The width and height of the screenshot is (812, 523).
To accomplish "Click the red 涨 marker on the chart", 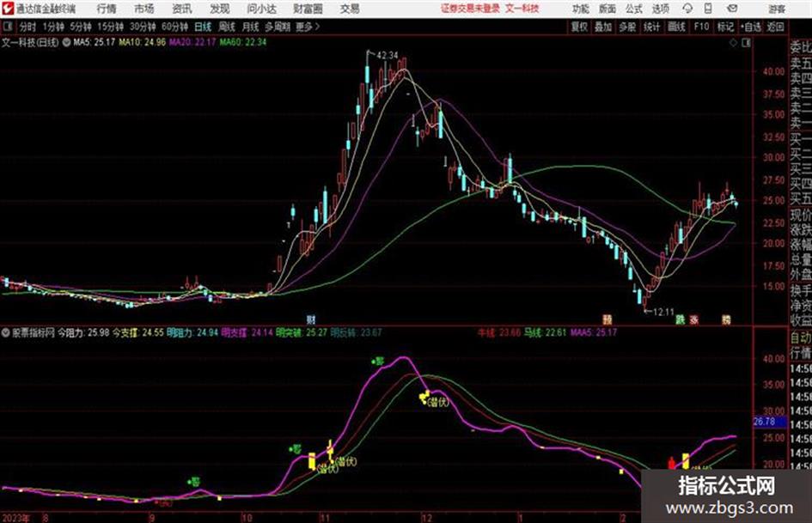I will pyautogui.click(x=693, y=319).
